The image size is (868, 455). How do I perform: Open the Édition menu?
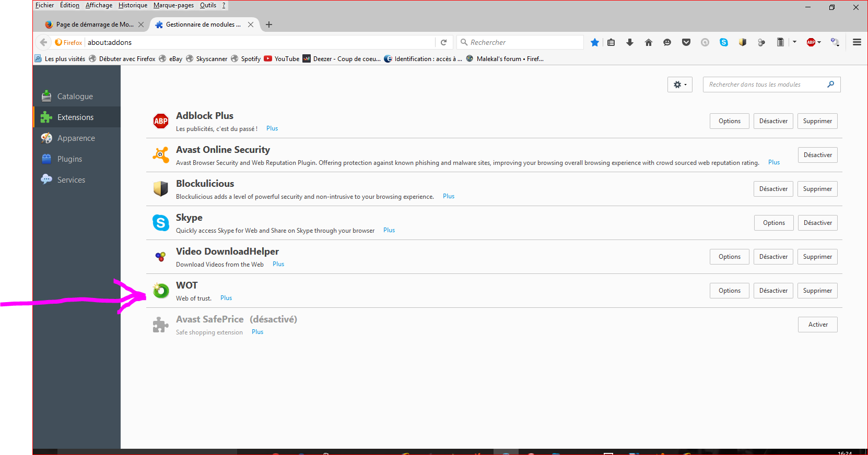pos(69,5)
